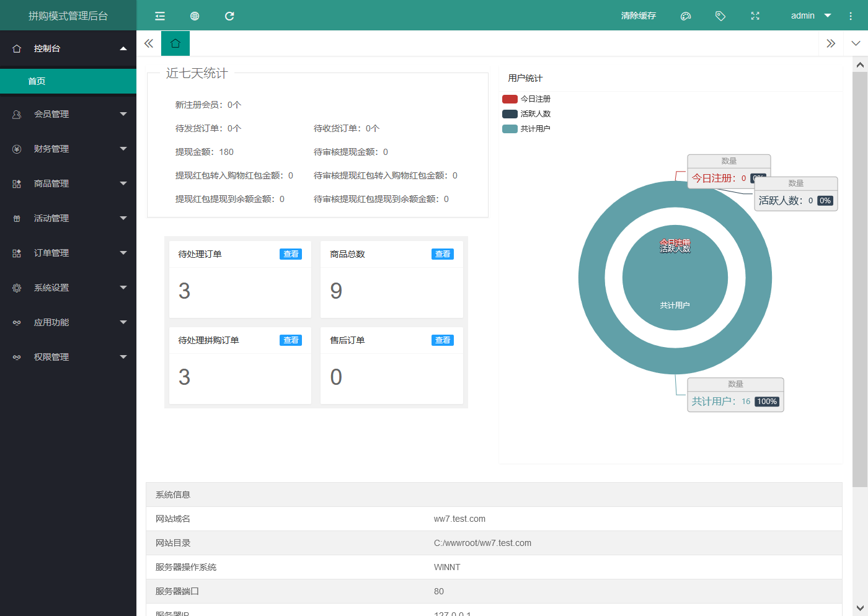
Task: Open the 系统设置 menu item
Action: [68, 287]
